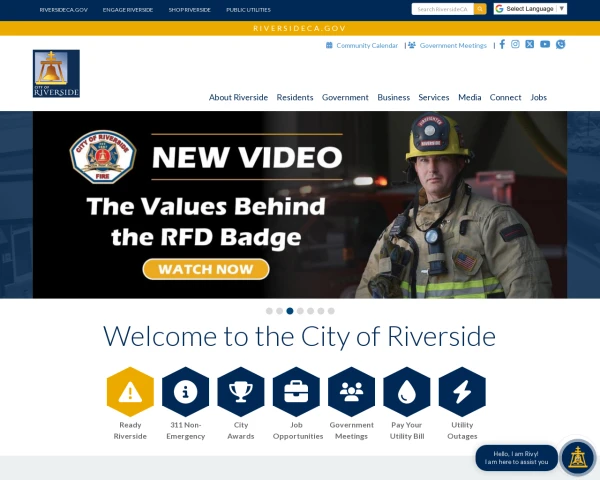Image resolution: width=600 pixels, height=480 pixels.
Task: Open the Community Calendar link
Action: click(367, 46)
